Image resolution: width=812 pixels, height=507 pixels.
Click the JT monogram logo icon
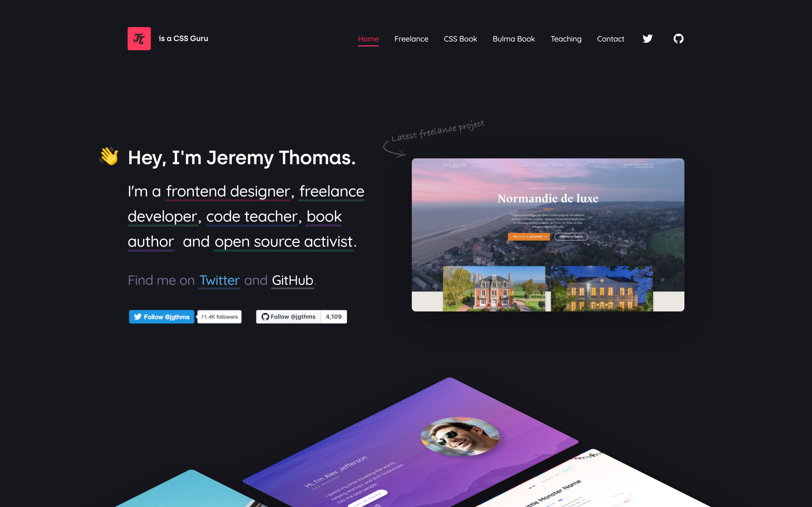[x=139, y=38]
